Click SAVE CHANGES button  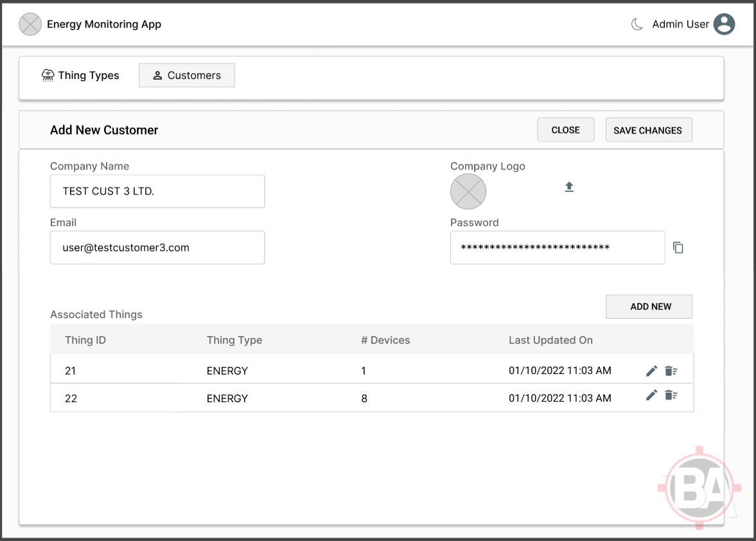click(648, 130)
